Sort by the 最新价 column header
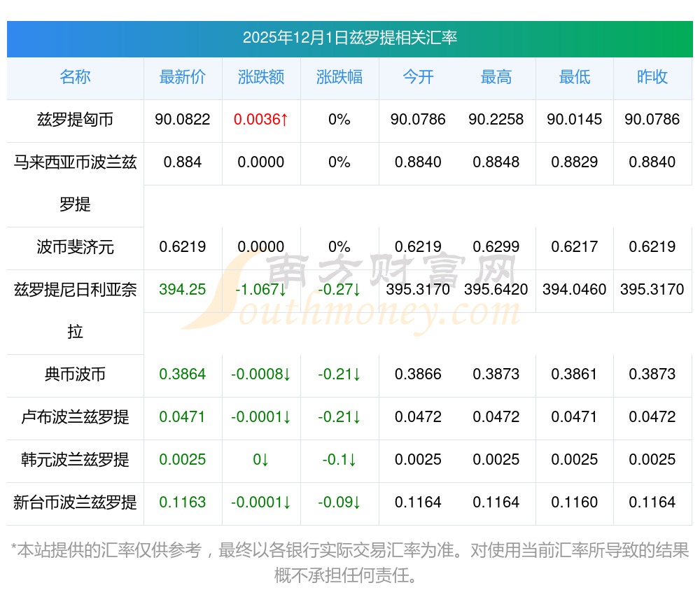 (183, 77)
